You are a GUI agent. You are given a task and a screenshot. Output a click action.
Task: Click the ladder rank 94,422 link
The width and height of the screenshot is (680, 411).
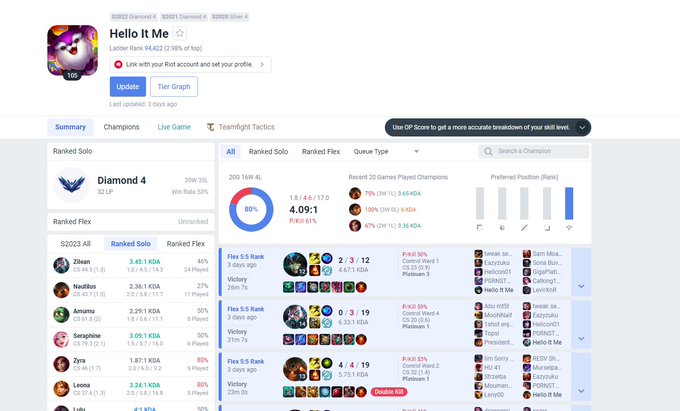(154, 48)
